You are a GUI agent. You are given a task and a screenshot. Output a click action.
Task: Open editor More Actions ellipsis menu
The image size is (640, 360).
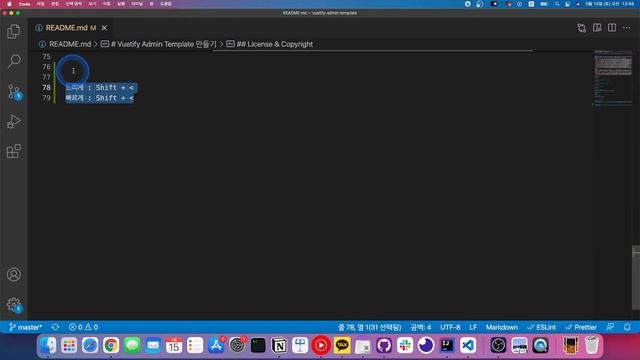[x=627, y=28]
